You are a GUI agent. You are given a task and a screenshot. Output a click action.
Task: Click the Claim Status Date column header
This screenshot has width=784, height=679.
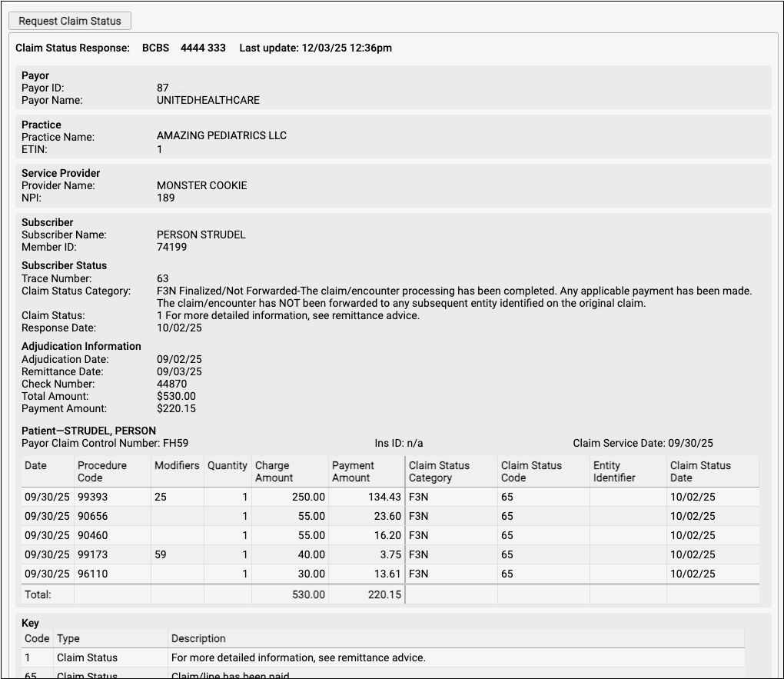700,471
